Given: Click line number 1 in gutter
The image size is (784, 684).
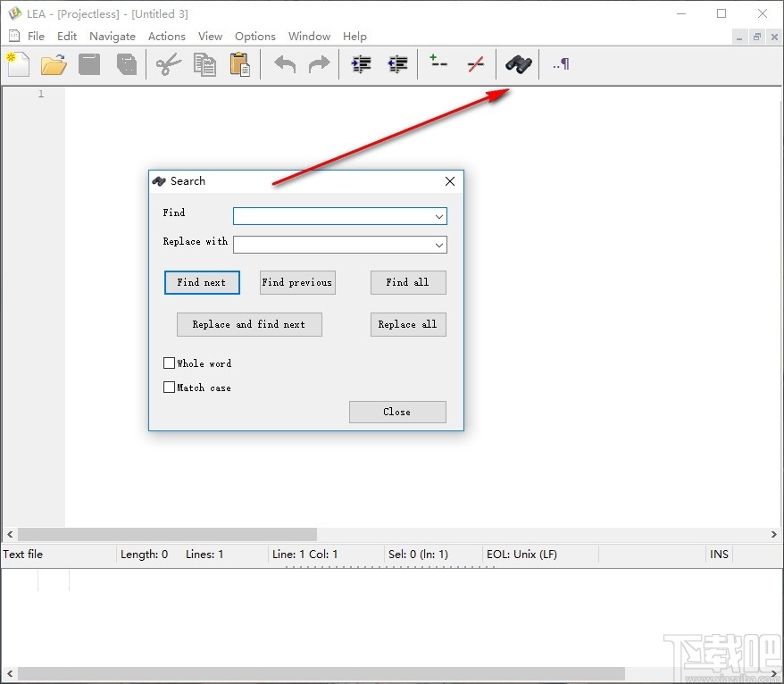Looking at the screenshot, I should coord(41,94).
